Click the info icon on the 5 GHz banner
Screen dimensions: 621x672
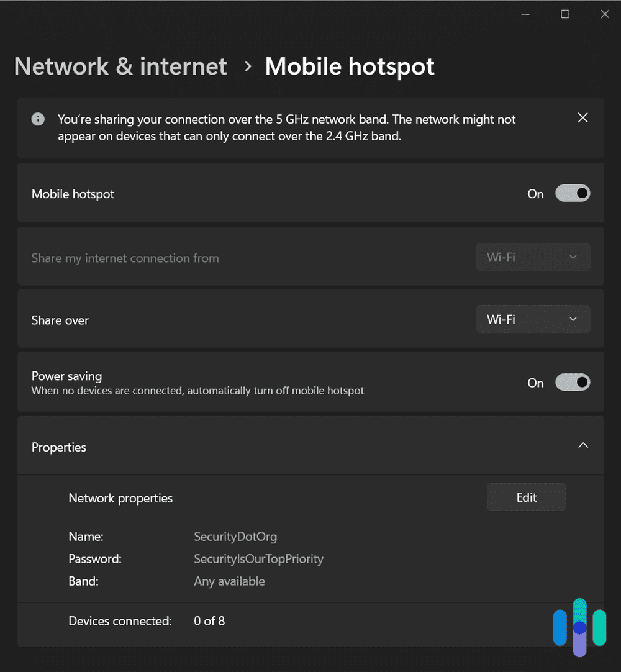pyautogui.click(x=38, y=119)
